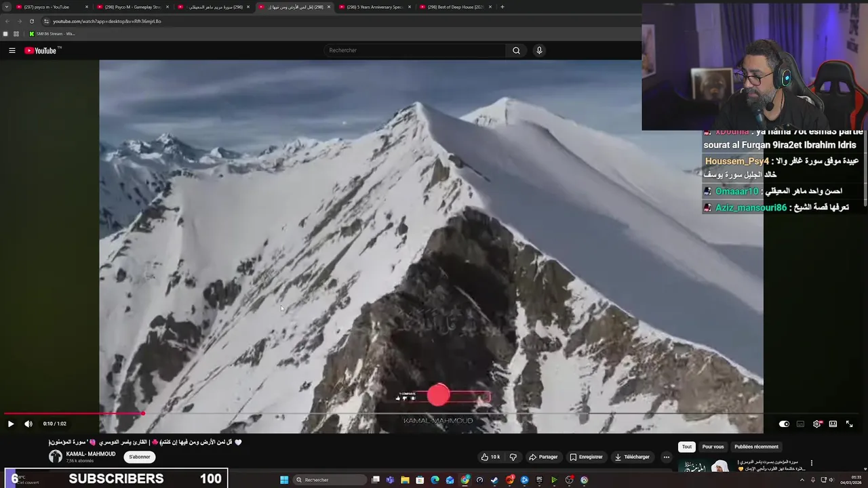Open Epic Games launcher from the taskbar
The image size is (868, 488).
(x=539, y=480)
